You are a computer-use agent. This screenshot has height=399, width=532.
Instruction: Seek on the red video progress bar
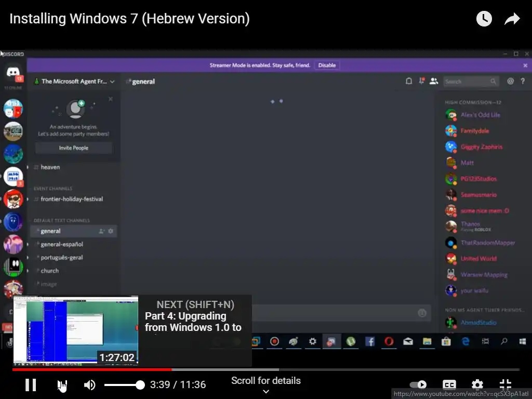92,369
